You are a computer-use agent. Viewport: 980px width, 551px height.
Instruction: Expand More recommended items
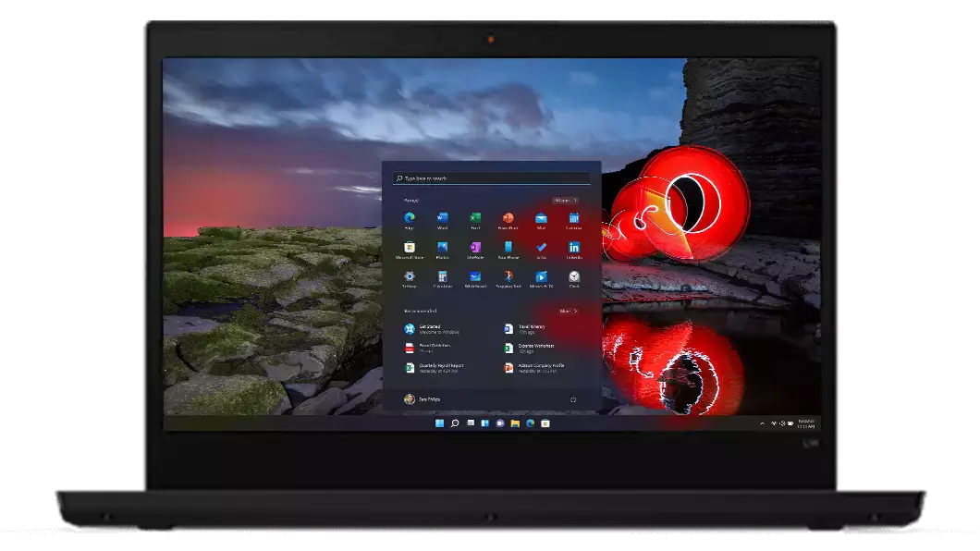[x=567, y=311]
